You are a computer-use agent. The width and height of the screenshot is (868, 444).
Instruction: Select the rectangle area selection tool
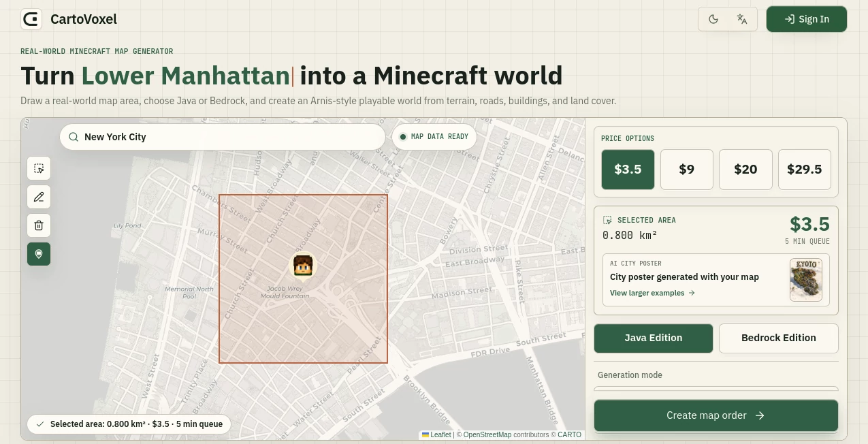(39, 168)
